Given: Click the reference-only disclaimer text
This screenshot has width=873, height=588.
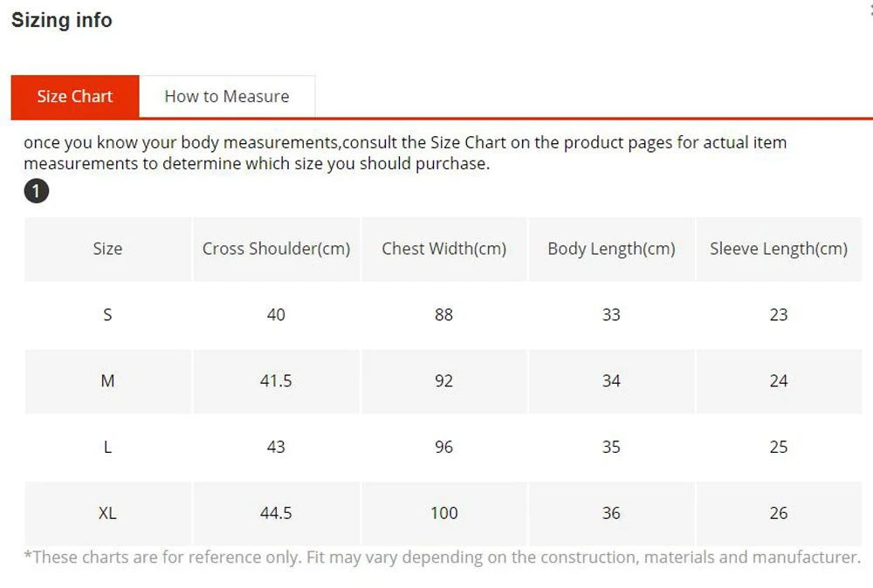Looking at the screenshot, I should click(442, 557).
